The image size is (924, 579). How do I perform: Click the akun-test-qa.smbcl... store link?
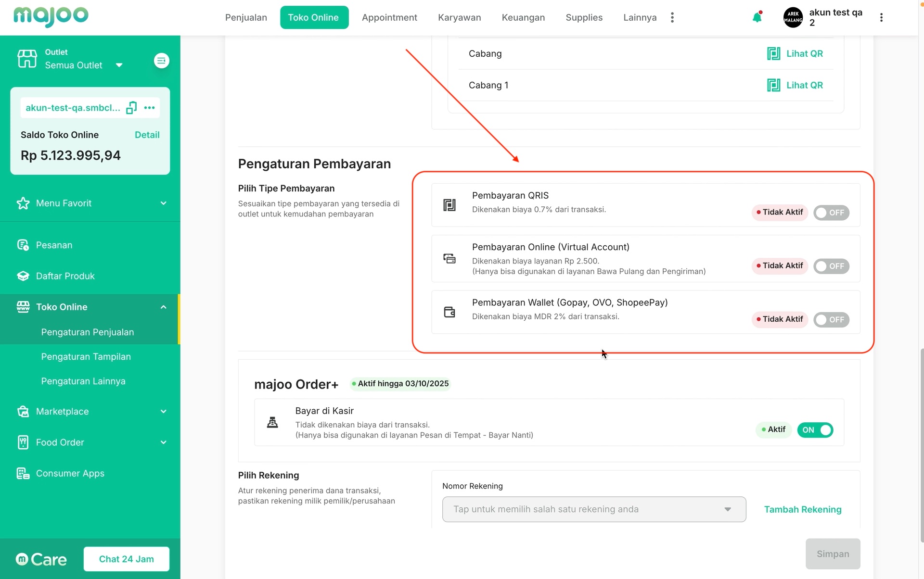tap(73, 108)
